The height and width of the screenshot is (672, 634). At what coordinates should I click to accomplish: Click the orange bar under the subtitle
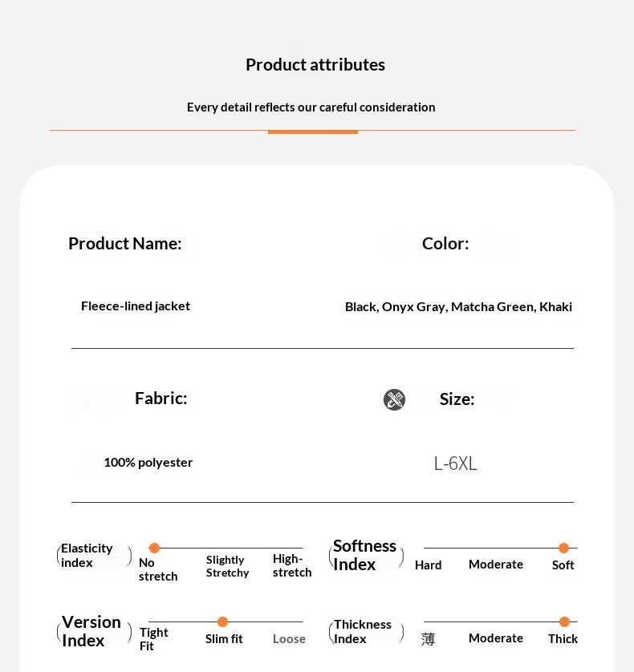pos(312,132)
